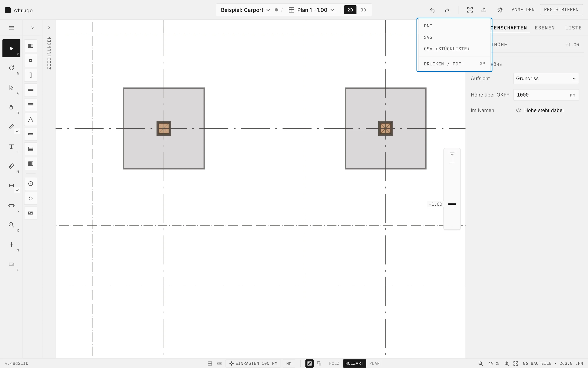Switch to EBENEN tab
The image size is (588, 368).
[545, 28]
